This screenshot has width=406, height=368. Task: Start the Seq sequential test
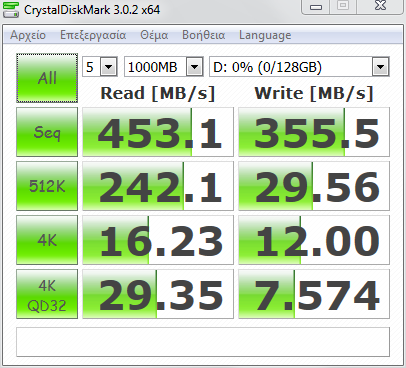click(47, 132)
